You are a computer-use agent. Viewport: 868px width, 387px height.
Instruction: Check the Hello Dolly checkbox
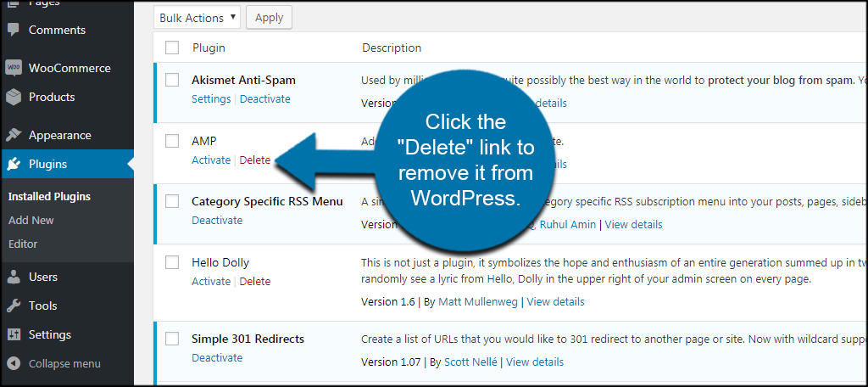point(172,262)
